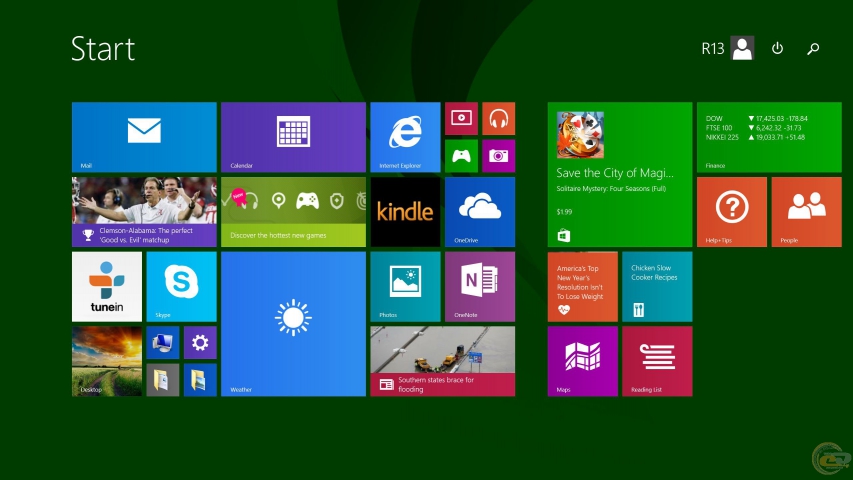The image size is (853, 480).
Task: Click the FTSE 100 stock row
Action: click(753, 128)
